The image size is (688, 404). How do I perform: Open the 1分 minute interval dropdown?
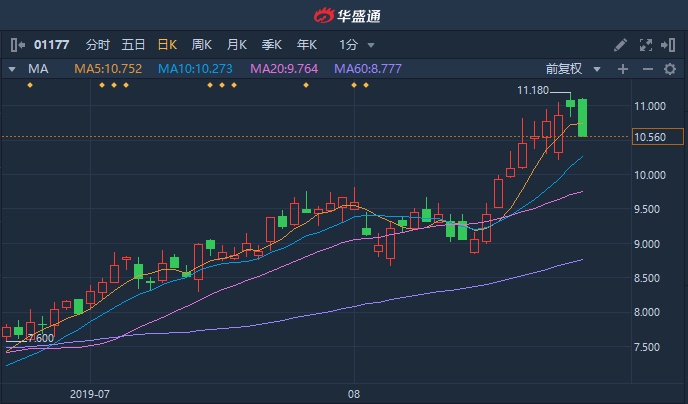coord(357,45)
